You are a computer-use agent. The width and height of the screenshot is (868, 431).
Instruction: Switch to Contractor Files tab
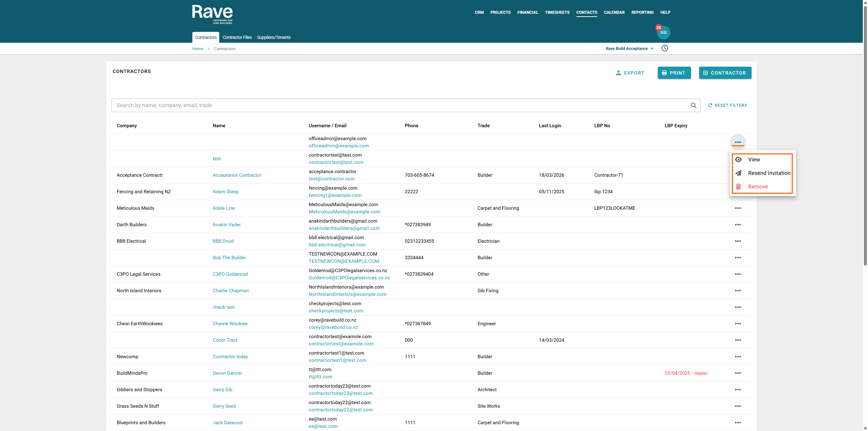[237, 38]
